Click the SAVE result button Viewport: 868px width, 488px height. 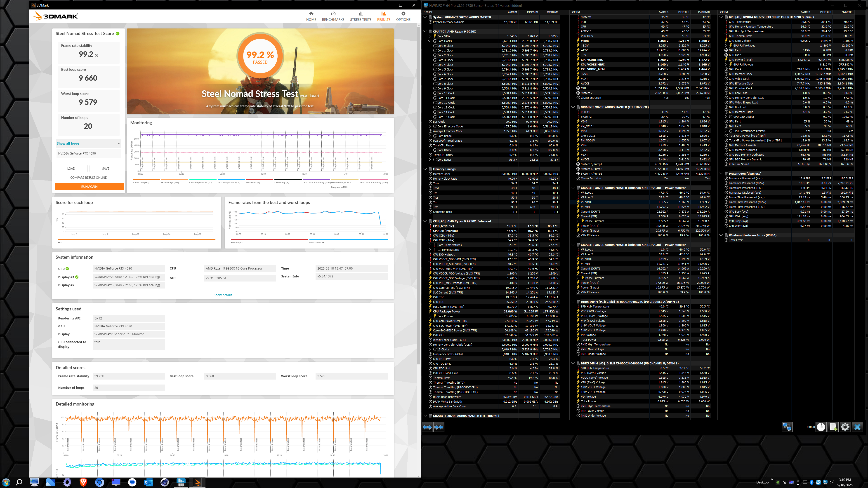(x=106, y=168)
